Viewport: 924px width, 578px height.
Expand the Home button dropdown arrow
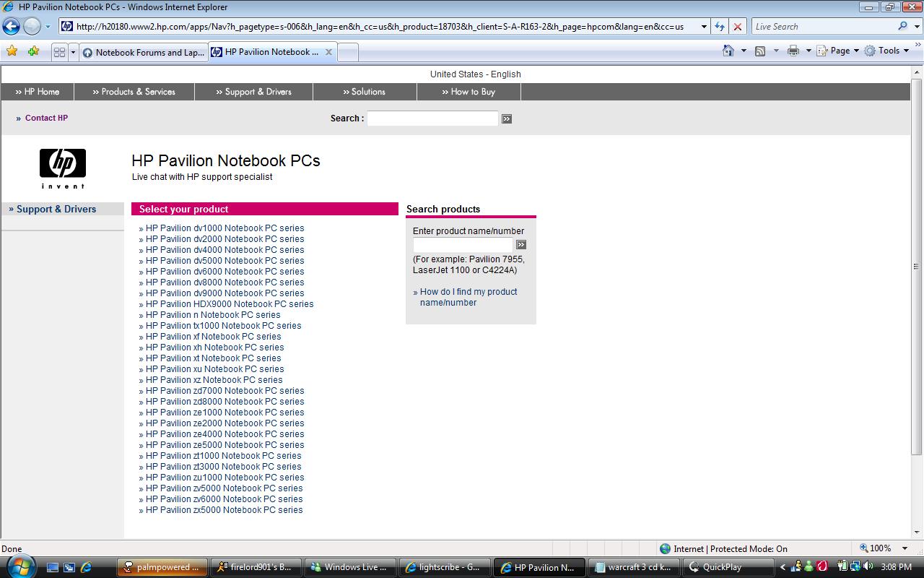(x=744, y=51)
